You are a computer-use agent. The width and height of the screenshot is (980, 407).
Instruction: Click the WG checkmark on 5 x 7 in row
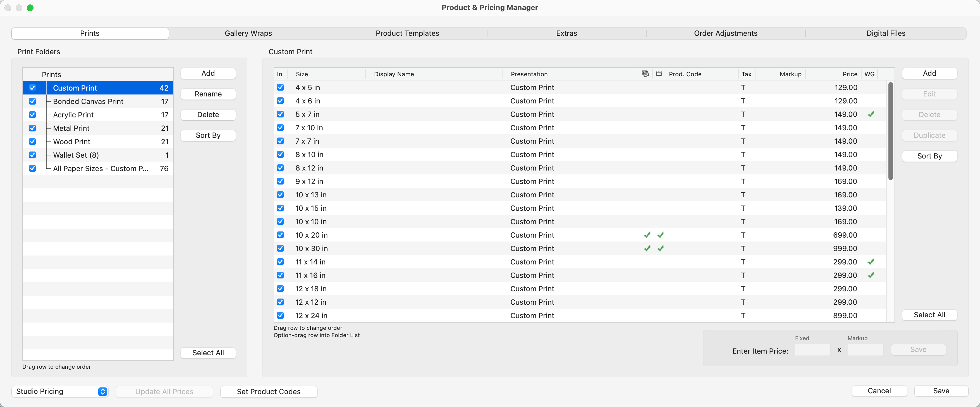[871, 114]
